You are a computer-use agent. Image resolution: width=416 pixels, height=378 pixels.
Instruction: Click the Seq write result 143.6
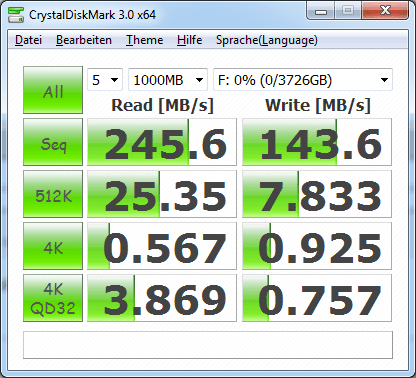(x=317, y=142)
